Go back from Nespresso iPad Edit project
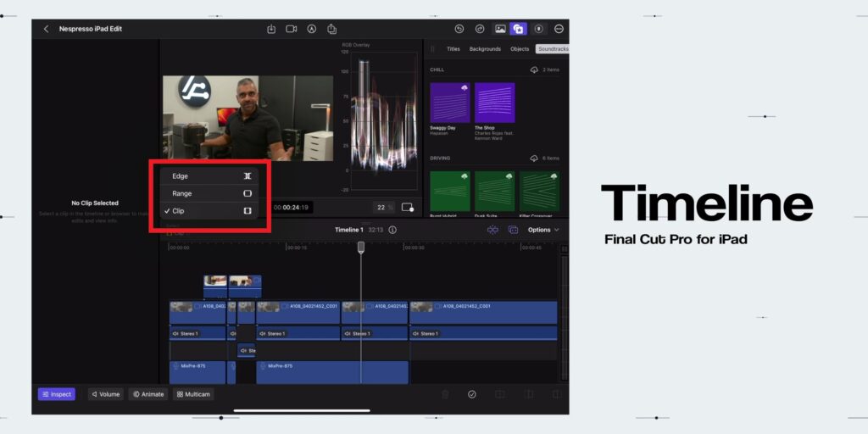Screen dimensions: 868x434 click(46, 29)
